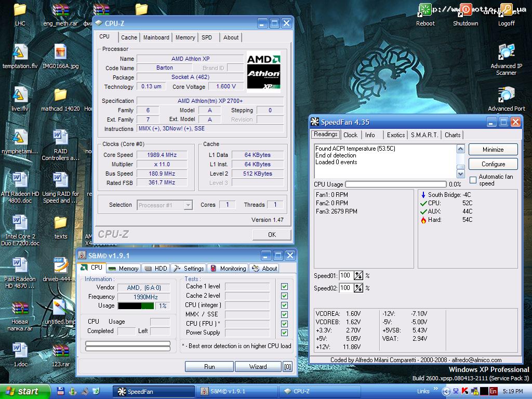Click Run button in S&M
The height and width of the screenshot is (399, 532).
click(x=209, y=366)
